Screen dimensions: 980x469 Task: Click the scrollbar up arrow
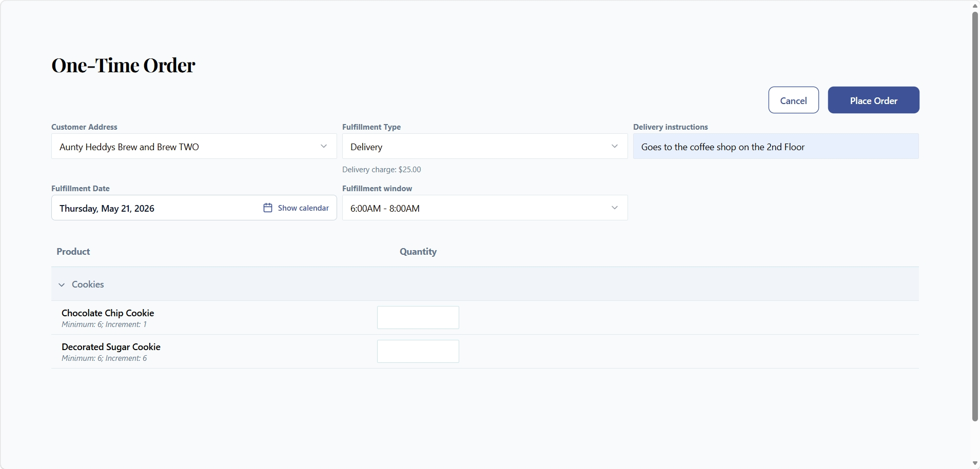[975, 6]
